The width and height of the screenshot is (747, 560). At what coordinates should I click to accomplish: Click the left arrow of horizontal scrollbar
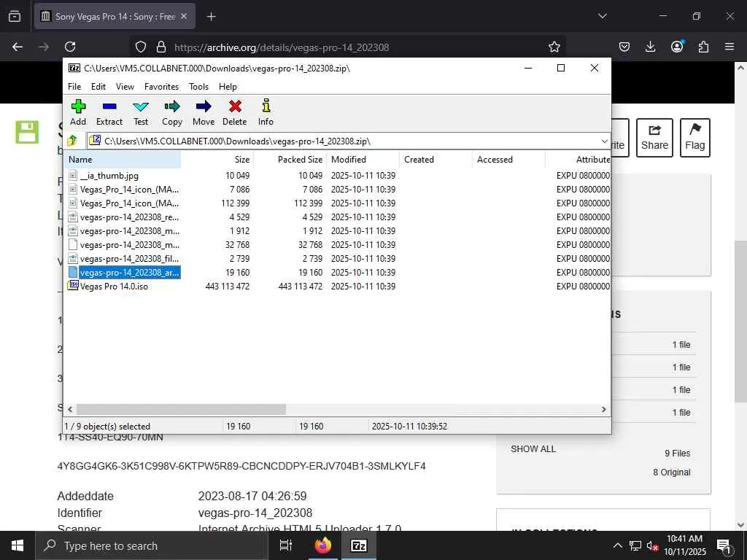point(70,410)
